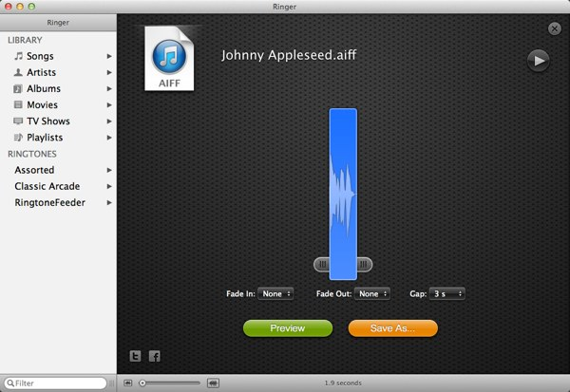Click the zoom slider knob
Image resolution: width=570 pixels, height=392 pixels.
142,383
